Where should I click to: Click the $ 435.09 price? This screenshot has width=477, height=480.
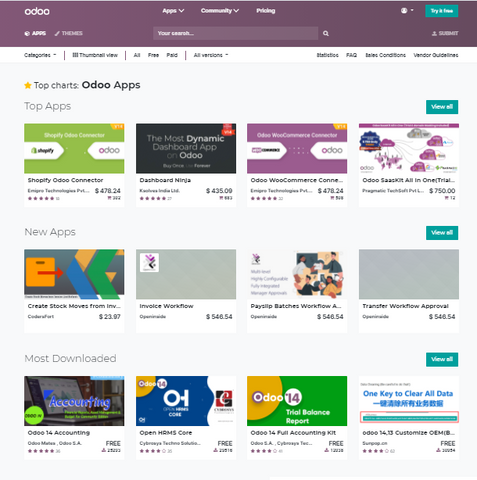coord(219,191)
